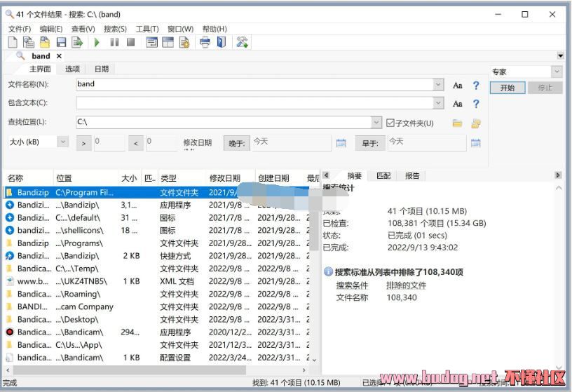Click the split panes layout toolbar icon
The image size is (572, 392).
(168, 42)
